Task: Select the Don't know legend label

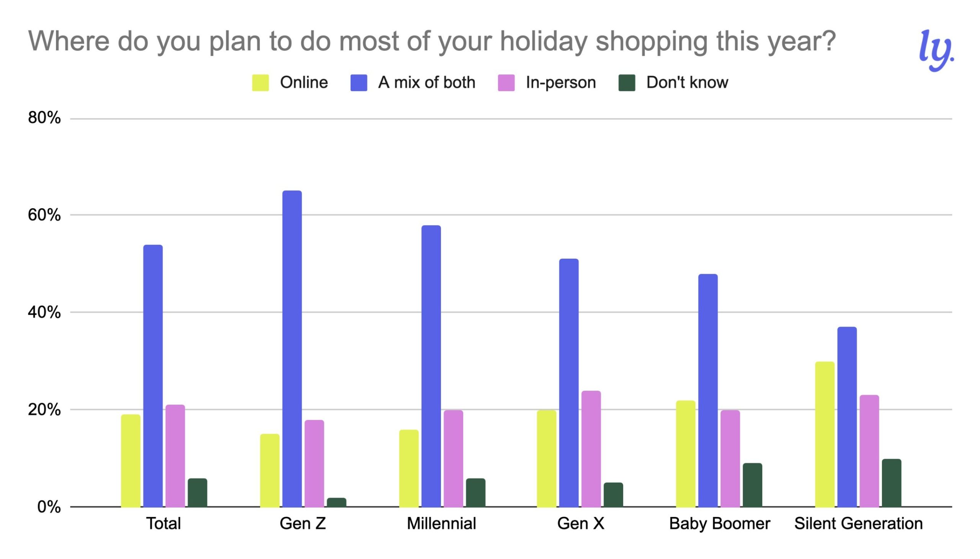Action: pos(687,83)
